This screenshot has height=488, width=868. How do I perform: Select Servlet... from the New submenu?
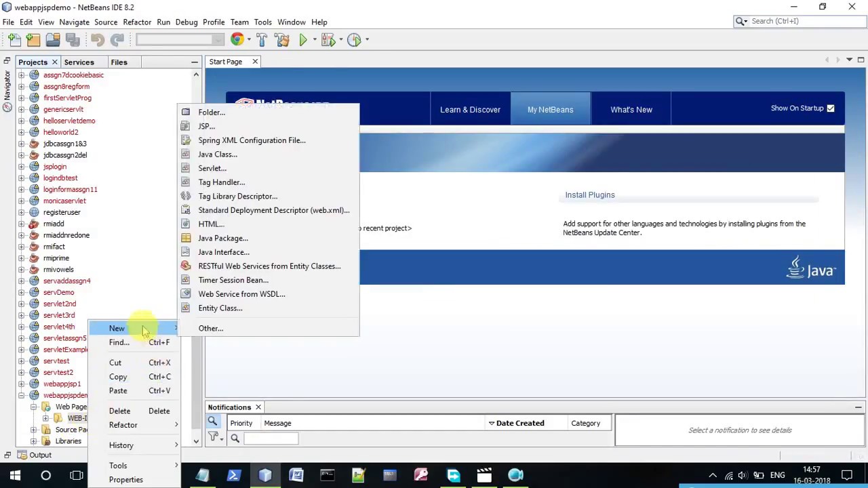tap(212, 168)
